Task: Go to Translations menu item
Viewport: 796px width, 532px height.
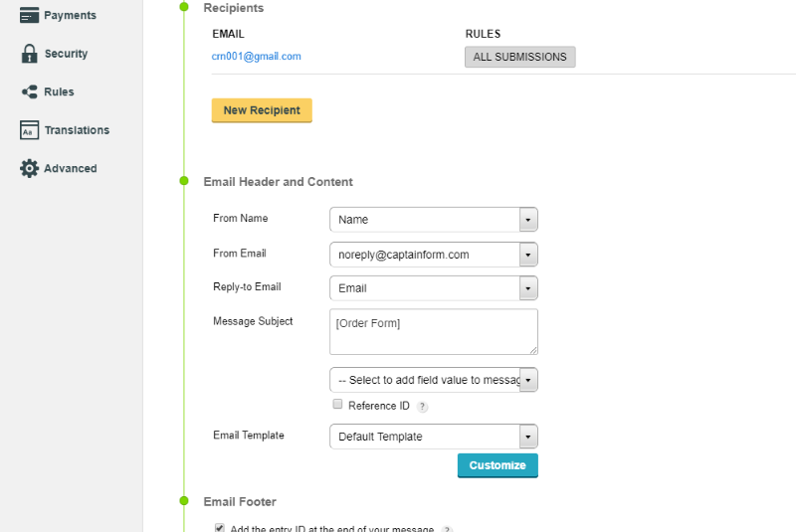Action: pyautogui.click(x=65, y=130)
